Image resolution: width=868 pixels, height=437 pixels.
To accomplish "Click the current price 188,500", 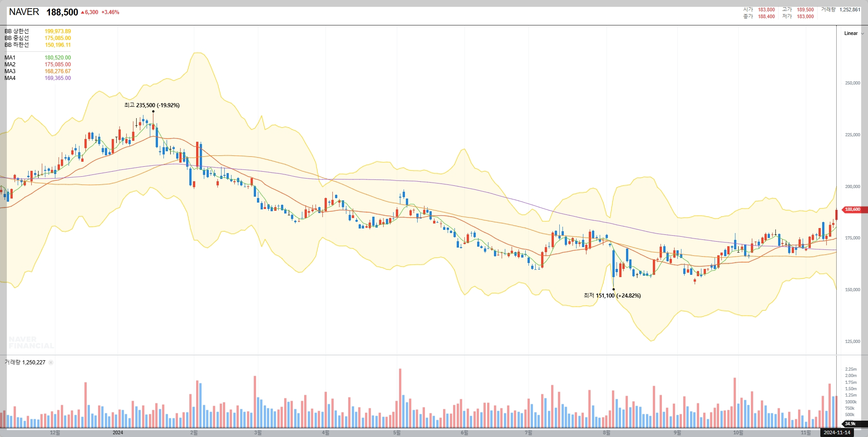I will (62, 12).
